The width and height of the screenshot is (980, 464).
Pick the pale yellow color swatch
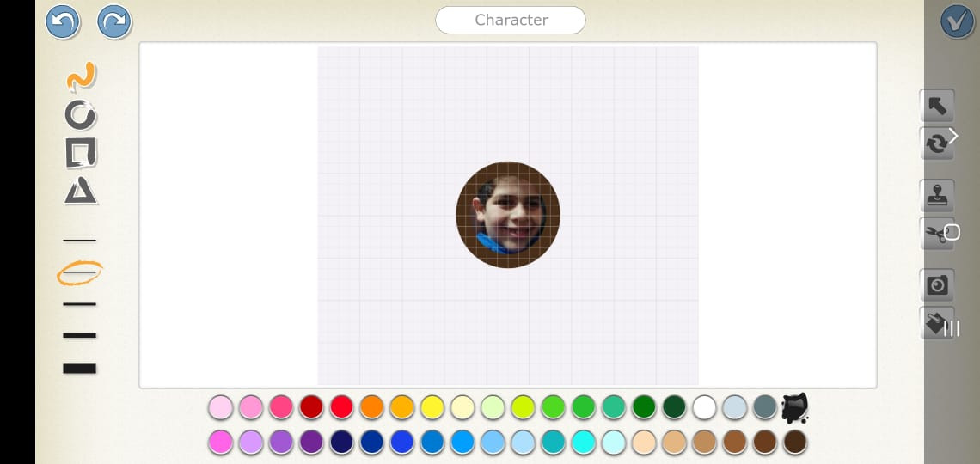pos(462,407)
